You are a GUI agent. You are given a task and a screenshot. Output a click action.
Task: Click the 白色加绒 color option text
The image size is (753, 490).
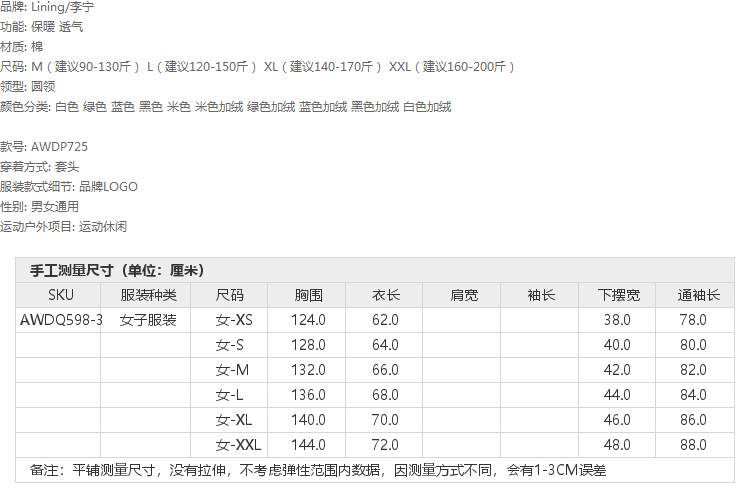427,107
